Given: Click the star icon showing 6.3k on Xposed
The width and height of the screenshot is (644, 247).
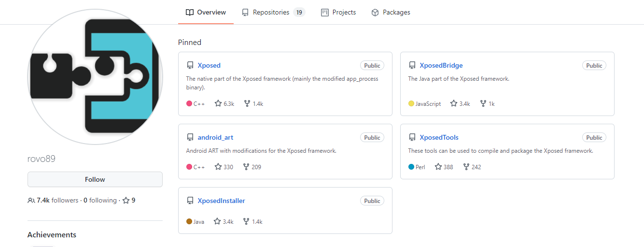Looking at the screenshot, I should point(218,103).
